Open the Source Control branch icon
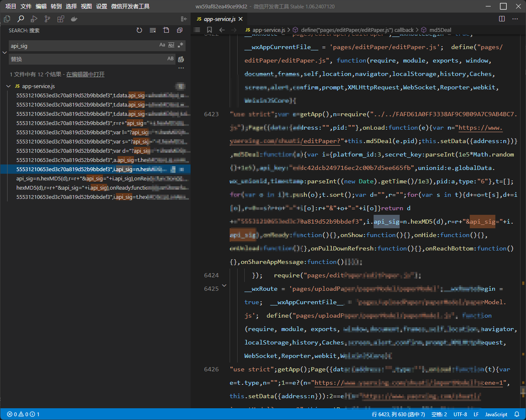This screenshot has height=420, width=526. click(47, 19)
